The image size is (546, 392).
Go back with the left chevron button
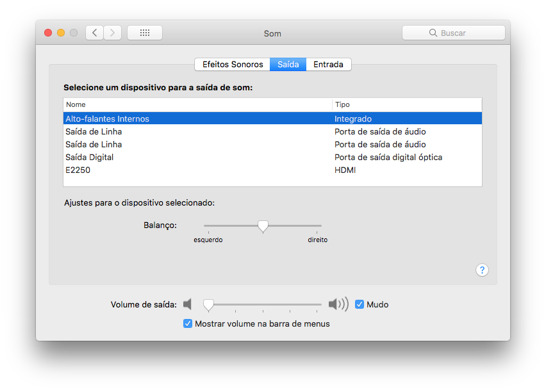tap(94, 33)
